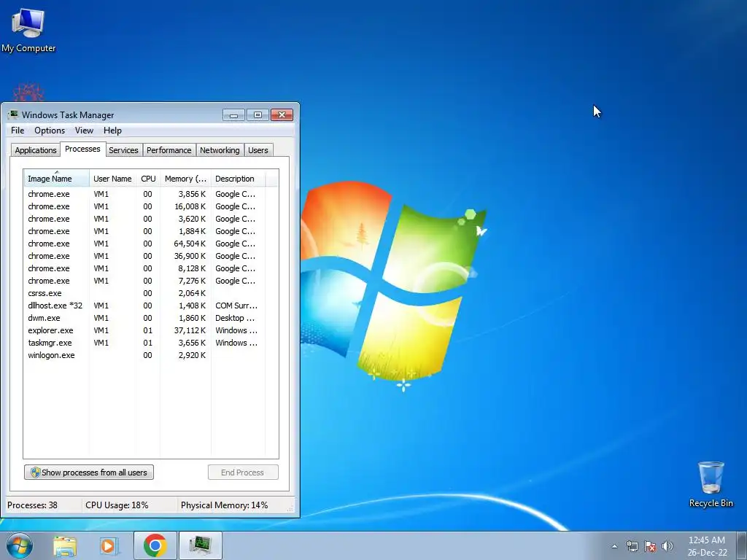This screenshot has width=747, height=560.
Task: Click the 37,112 K memory value
Action: 190,330
